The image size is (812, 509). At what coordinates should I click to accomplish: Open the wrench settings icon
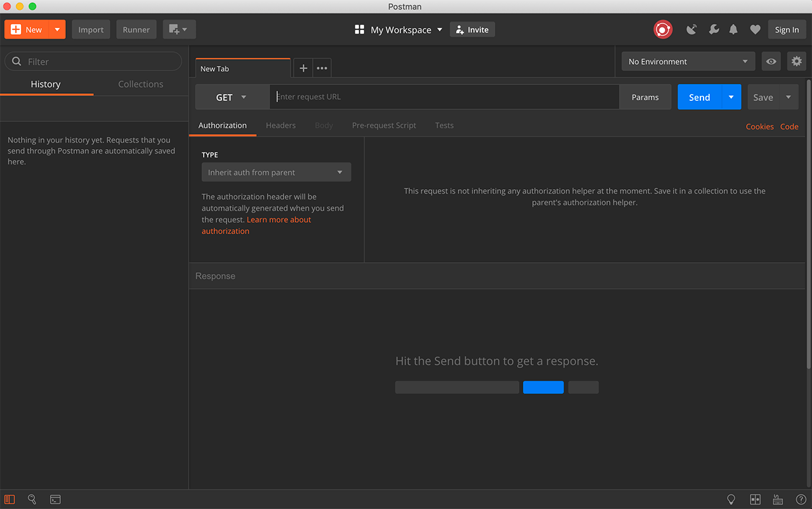click(x=714, y=29)
